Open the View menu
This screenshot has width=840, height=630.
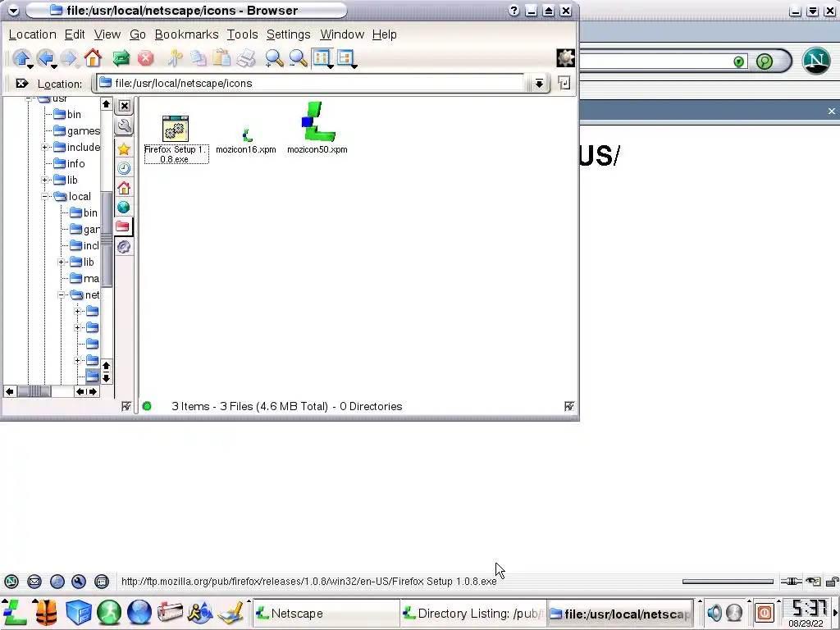coord(107,34)
